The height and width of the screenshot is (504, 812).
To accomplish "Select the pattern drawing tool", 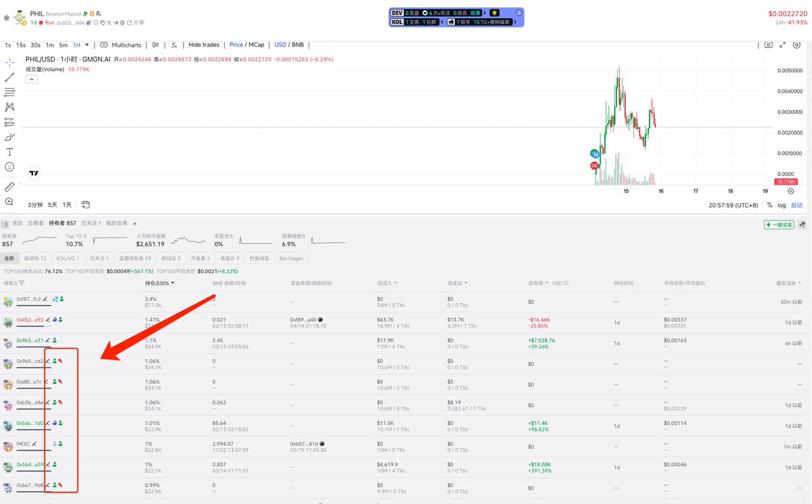I will (x=9, y=107).
